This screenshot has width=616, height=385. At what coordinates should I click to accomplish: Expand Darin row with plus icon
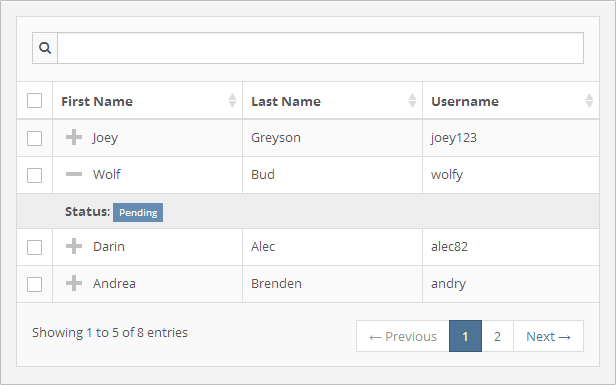point(74,246)
